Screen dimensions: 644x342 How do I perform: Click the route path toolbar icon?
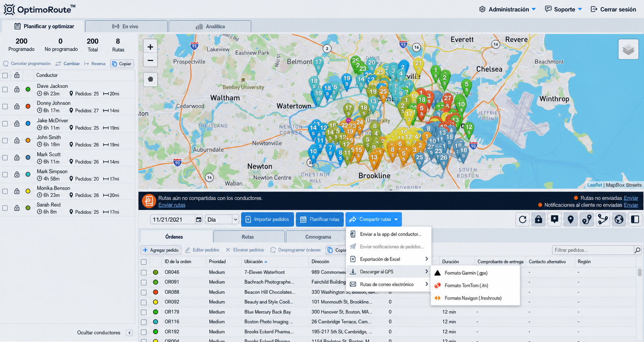point(587,220)
